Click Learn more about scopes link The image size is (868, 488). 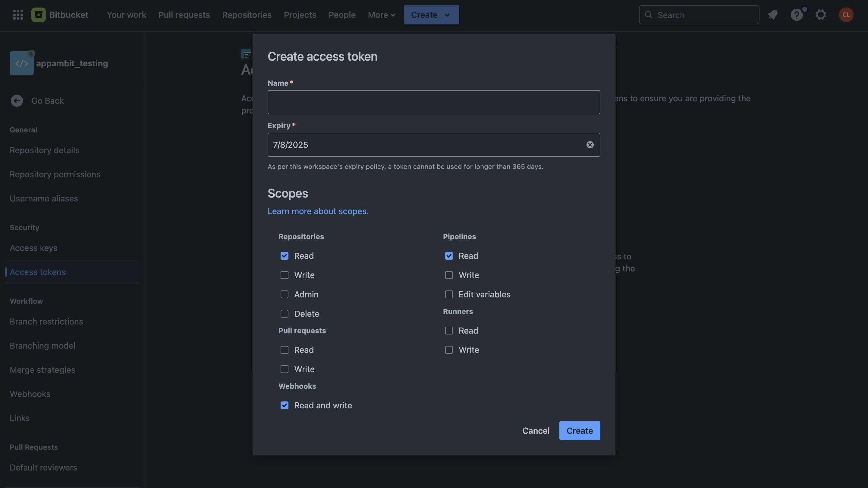click(318, 211)
